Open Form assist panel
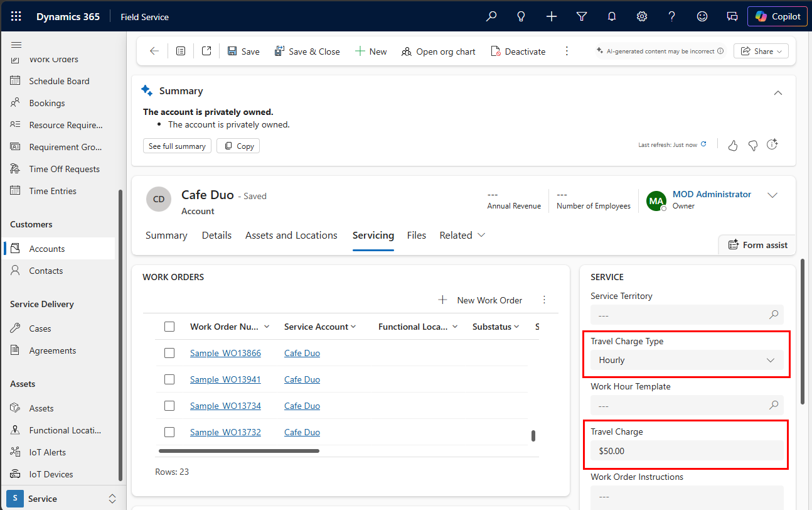The image size is (812, 510). point(757,245)
